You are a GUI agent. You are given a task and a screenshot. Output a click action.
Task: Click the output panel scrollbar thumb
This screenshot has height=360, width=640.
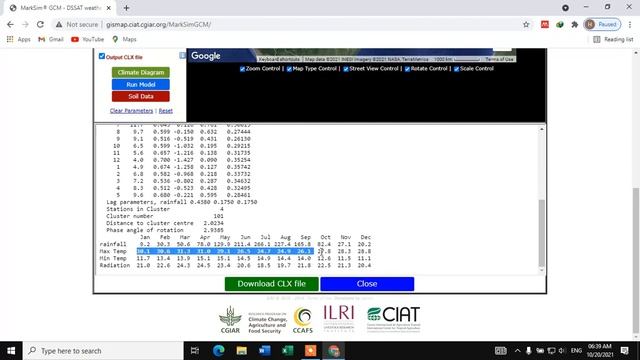[542, 233]
